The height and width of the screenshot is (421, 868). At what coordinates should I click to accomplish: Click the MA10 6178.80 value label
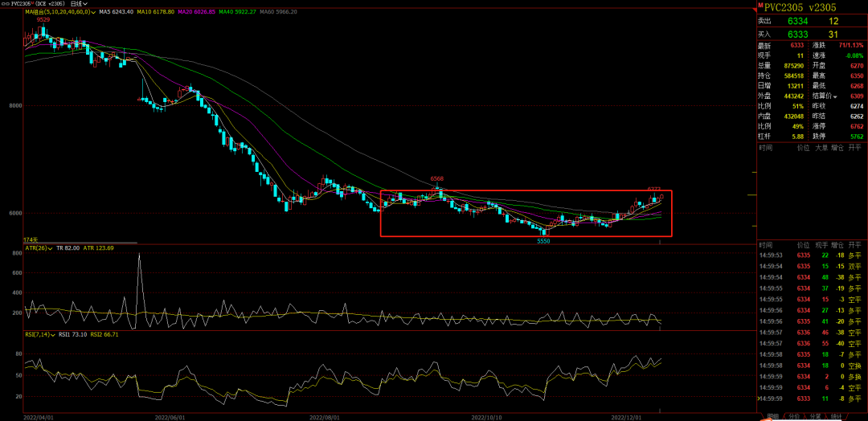tap(156, 11)
